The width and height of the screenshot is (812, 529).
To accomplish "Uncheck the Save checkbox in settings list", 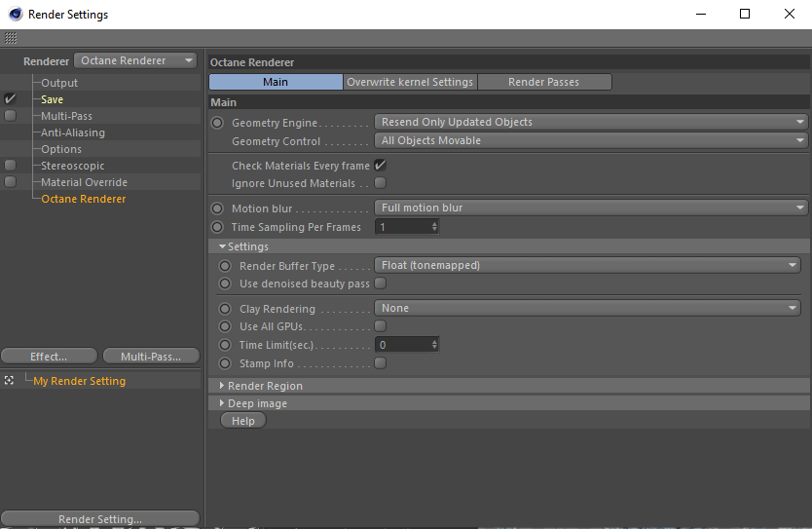I will (10, 98).
